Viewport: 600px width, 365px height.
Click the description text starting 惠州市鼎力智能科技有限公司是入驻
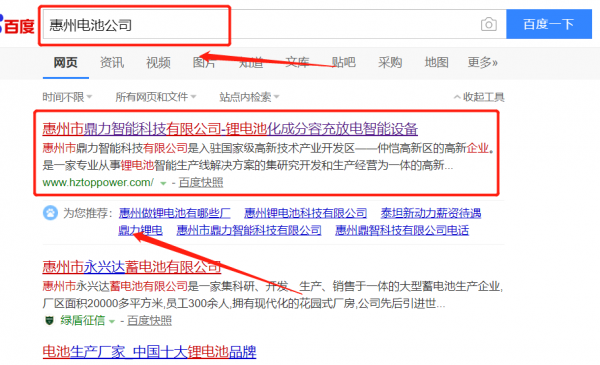(x=269, y=156)
